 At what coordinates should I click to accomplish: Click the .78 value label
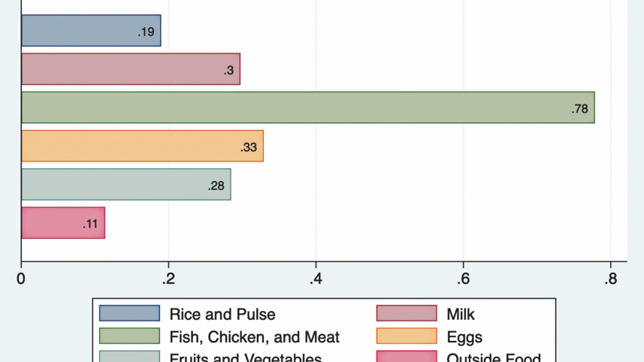pos(579,109)
